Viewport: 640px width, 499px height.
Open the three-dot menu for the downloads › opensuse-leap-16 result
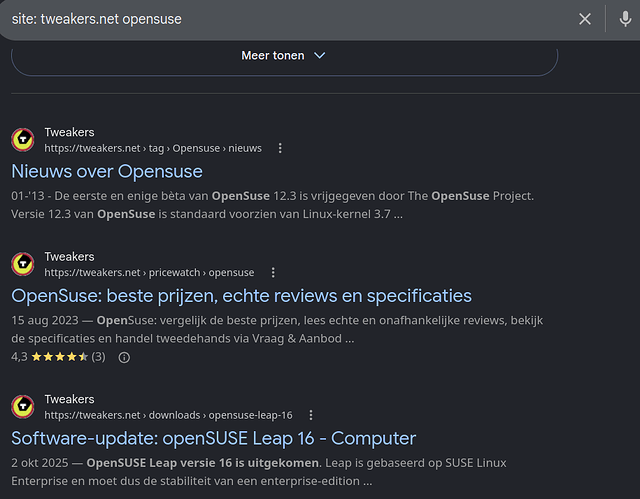point(311,415)
